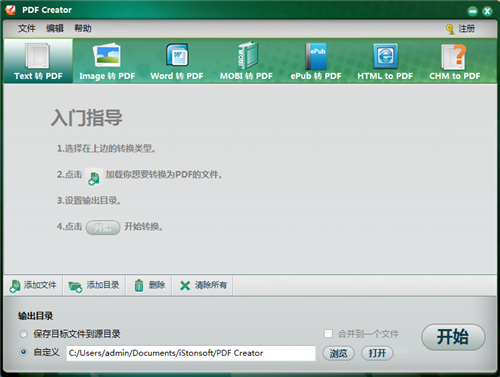This screenshot has height=377, width=500.
Task: Click the 添加文件 add file icon
Action: click(15, 286)
